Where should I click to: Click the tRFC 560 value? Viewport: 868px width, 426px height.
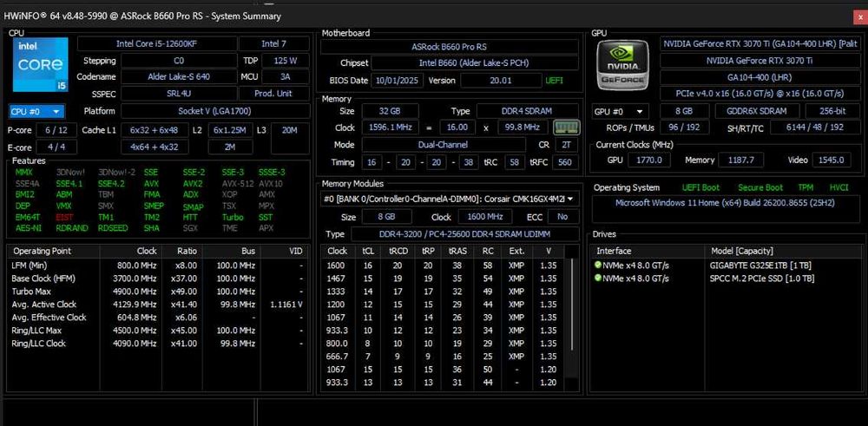(x=565, y=162)
